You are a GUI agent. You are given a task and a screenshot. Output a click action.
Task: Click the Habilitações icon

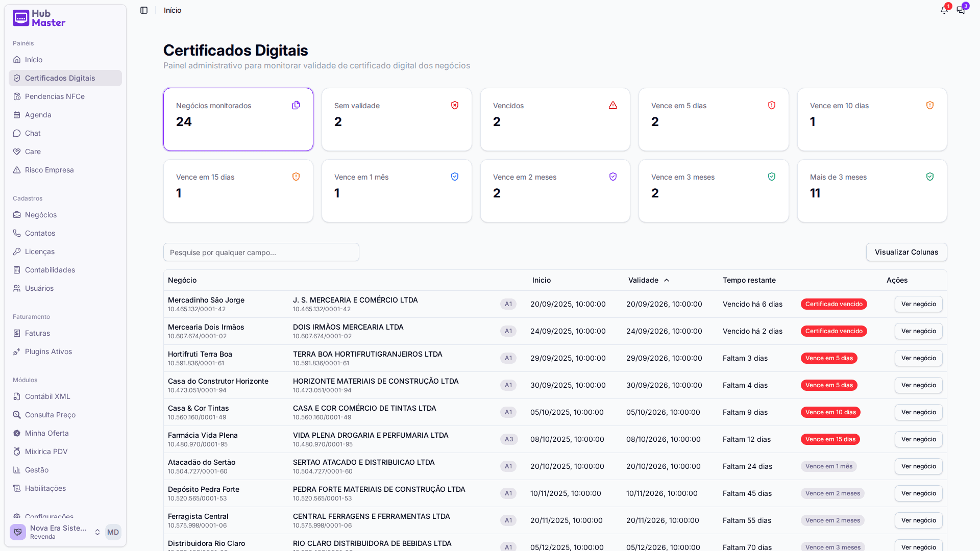(x=17, y=488)
